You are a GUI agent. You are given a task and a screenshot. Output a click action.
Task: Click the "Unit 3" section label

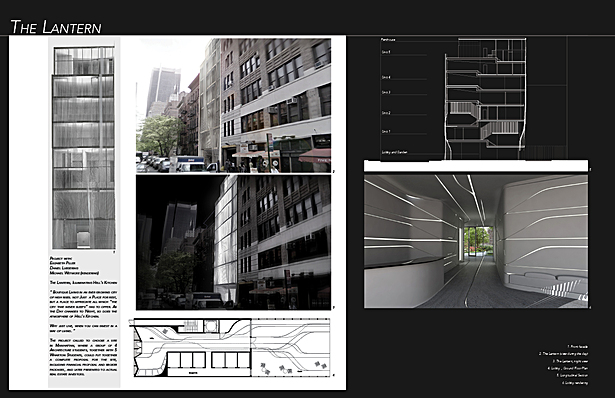click(386, 93)
